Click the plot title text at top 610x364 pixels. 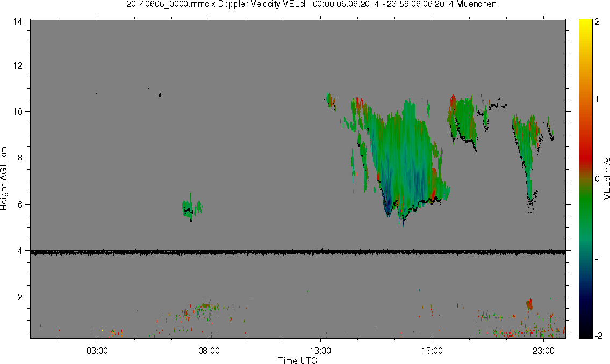click(311, 4)
